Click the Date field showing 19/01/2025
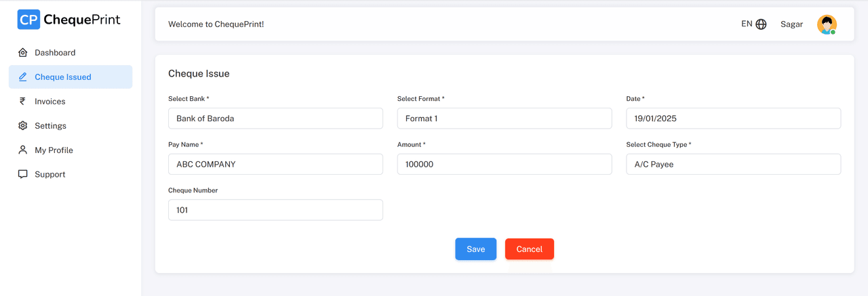Viewport: 868px width, 296px height. 733,119
